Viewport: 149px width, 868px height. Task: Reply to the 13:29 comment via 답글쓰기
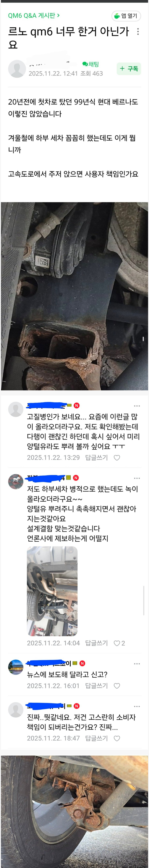(x=96, y=457)
